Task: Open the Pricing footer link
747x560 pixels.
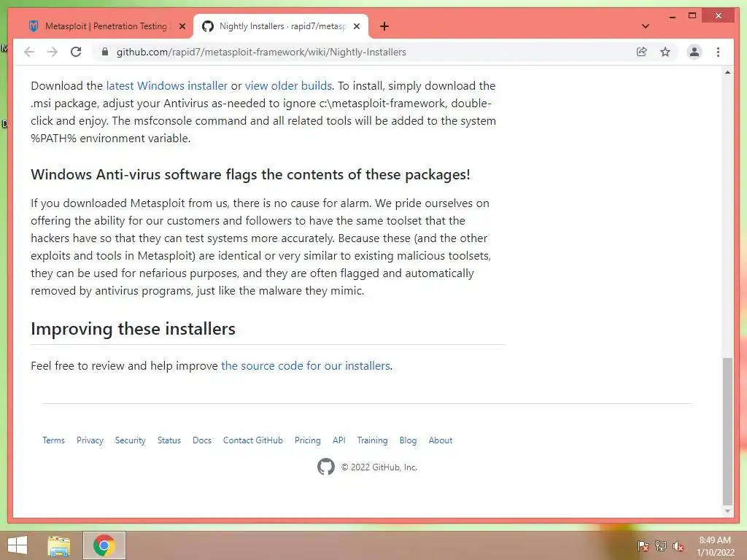Action: coord(307,440)
